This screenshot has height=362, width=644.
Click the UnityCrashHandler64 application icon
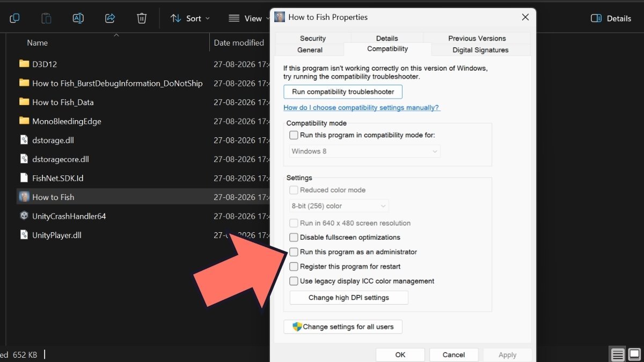[24, 216]
